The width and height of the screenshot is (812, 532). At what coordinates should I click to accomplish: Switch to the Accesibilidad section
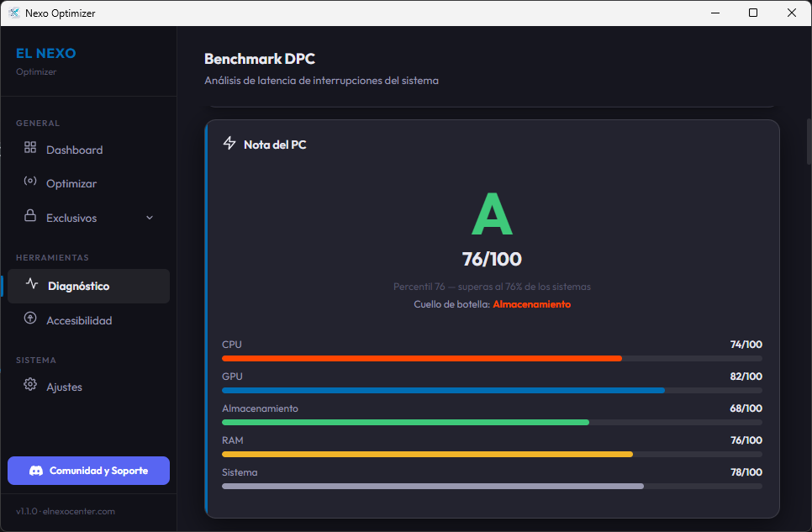tap(80, 319)
